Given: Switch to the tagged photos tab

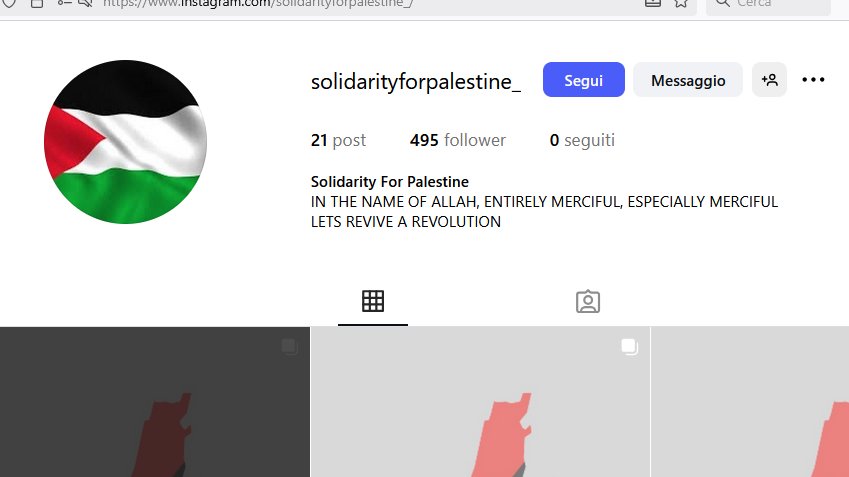Looking at the screenshot, I should [x=587, y=302].
